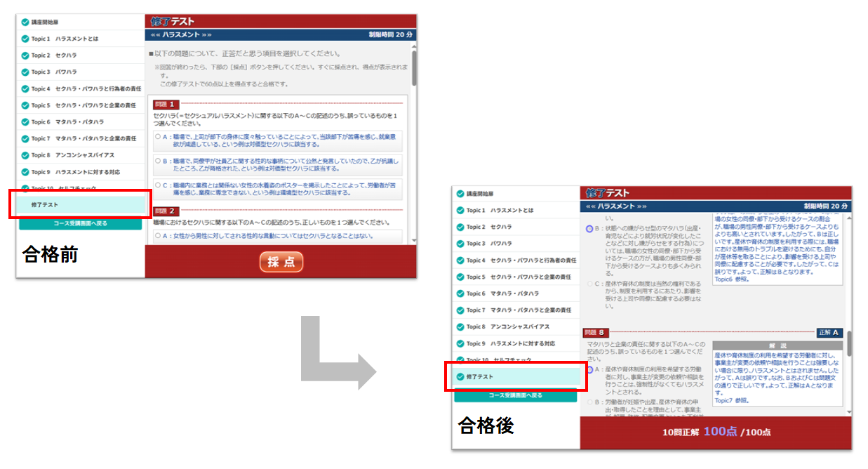
Task: Click the Topic 1 ハラスメントとは checkmark in 合格前 window
Action: 25,39
